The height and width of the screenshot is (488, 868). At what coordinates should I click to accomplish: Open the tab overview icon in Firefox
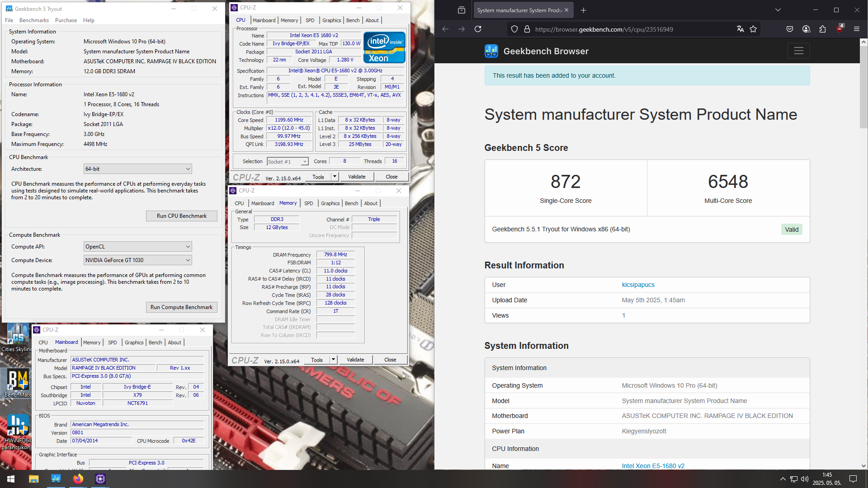pos(461,10)
